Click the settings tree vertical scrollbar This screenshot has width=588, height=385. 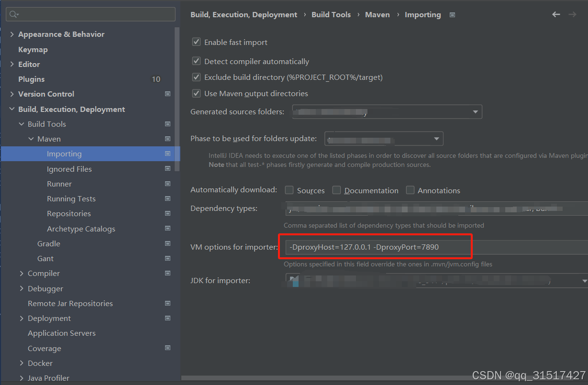click(x=178, y=99)
